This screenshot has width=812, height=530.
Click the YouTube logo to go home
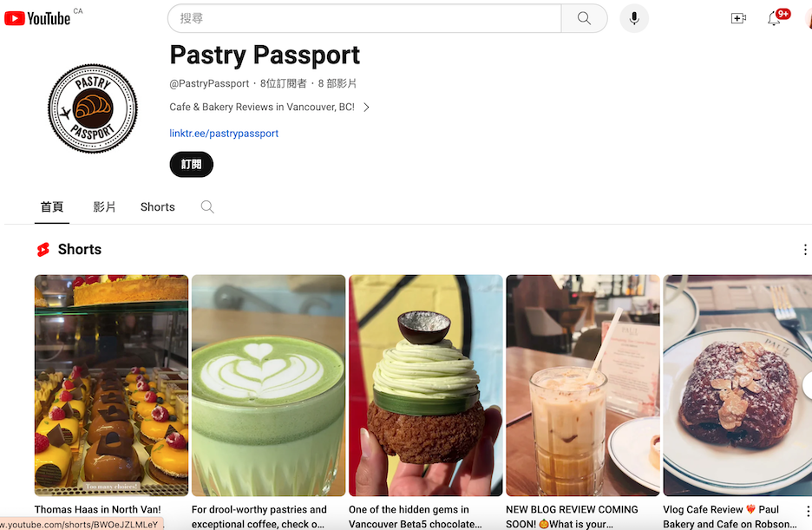tap(37, 18)
